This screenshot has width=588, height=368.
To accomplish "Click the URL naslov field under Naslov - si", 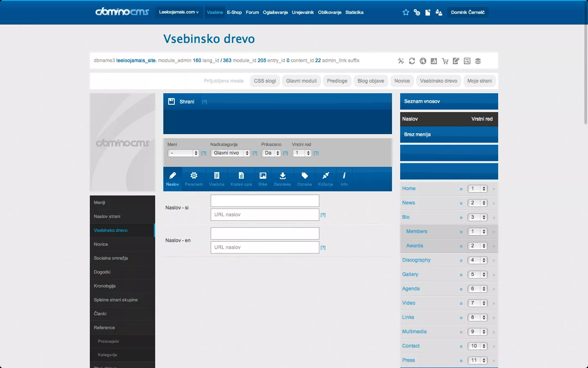I will point(265,215).
